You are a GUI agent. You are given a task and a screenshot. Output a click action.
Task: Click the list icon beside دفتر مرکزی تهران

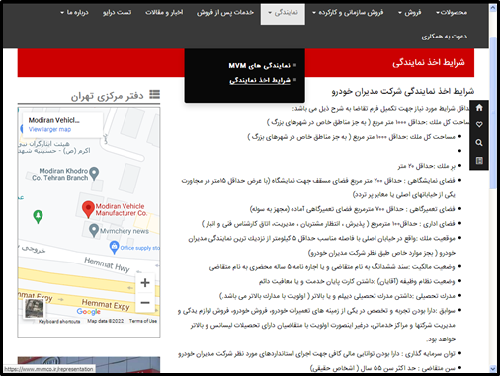(x=154, y=95)
